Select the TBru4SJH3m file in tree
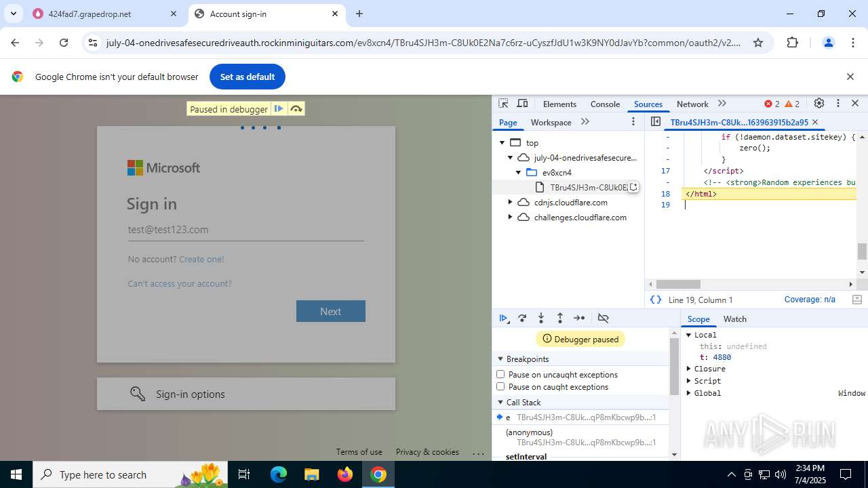This screenshot has width=868, height=488. 588,187
